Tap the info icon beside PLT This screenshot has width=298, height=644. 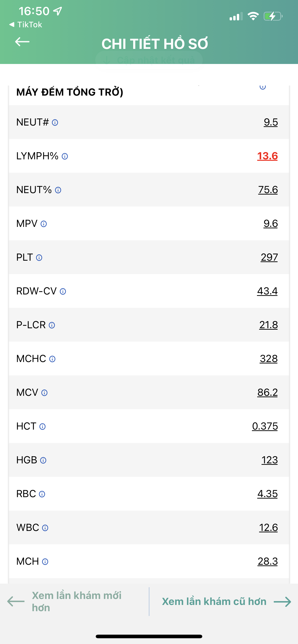point(39,258)
